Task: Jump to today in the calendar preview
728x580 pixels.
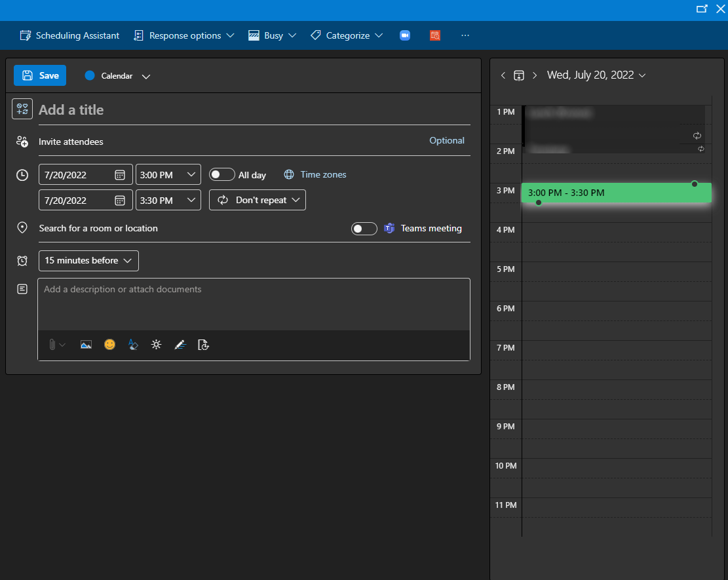Action: (x=519, y=75)
